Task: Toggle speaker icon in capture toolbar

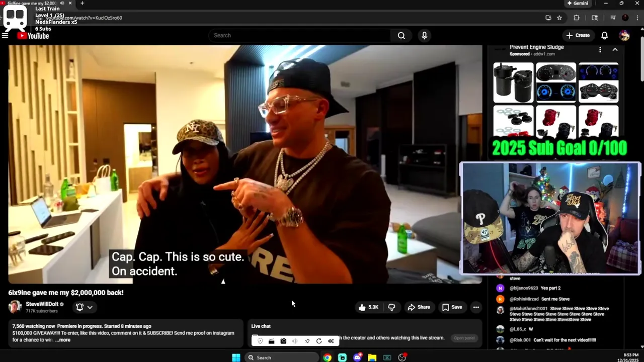Action: click(295, 341)
